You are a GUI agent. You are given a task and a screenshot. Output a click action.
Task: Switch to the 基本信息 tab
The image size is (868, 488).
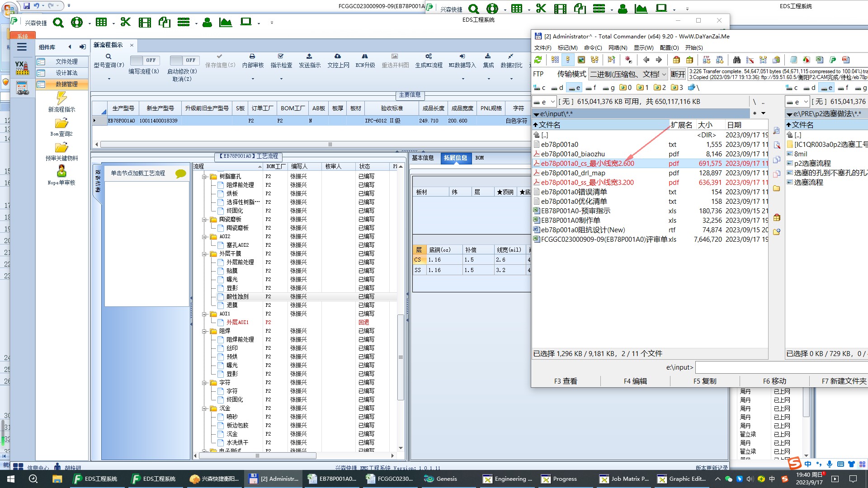tap(422, 158)
